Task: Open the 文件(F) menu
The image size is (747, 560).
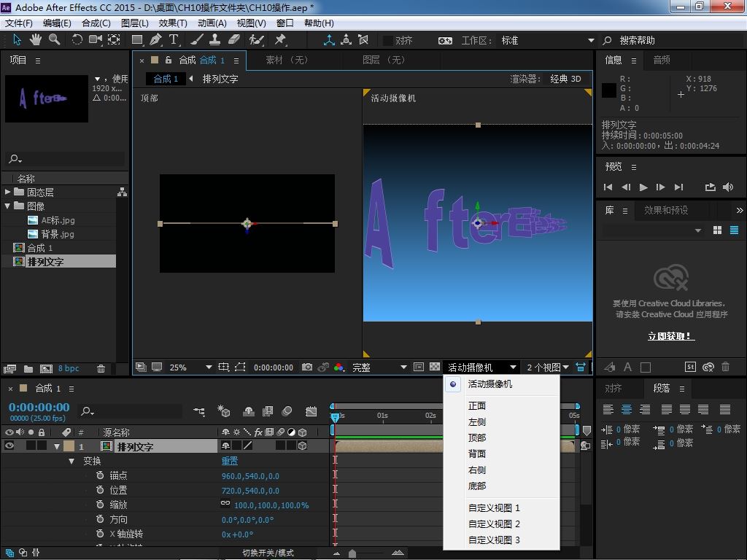Action: point(18,23)
